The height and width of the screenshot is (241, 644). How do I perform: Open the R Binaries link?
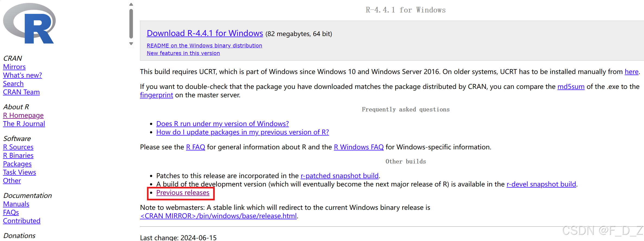18,155
